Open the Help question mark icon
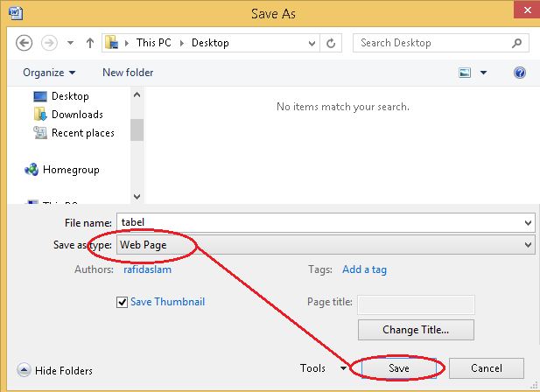 point(520,73)
